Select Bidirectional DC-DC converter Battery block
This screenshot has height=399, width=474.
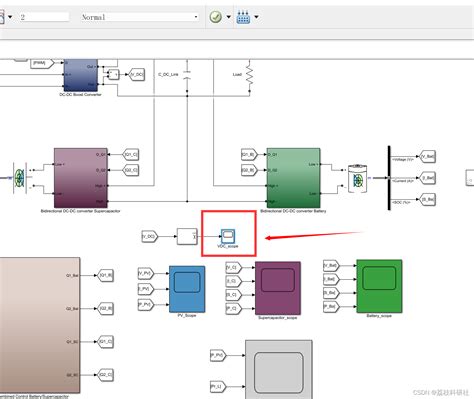point(293,178)
